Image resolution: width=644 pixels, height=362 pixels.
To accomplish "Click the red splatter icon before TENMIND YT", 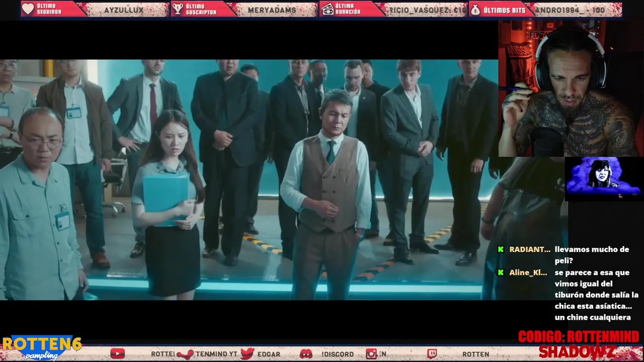I will 185,354.
